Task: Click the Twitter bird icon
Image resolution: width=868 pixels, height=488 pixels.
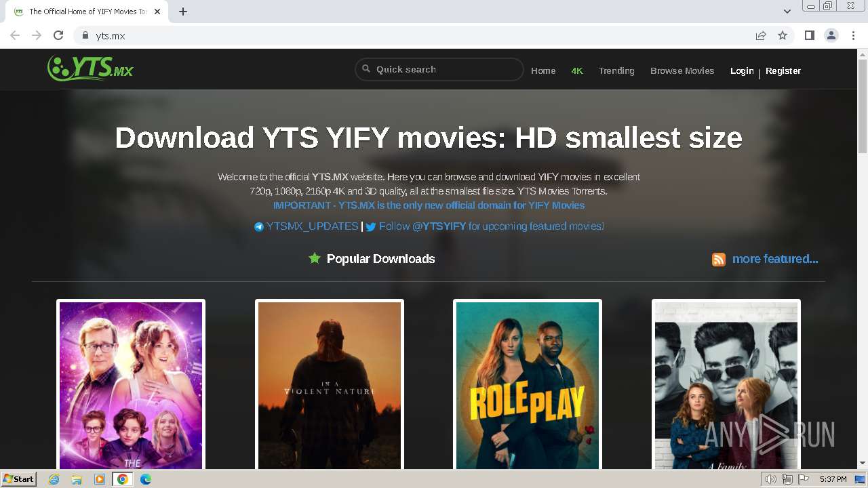Action: click(x=371, y=227)
